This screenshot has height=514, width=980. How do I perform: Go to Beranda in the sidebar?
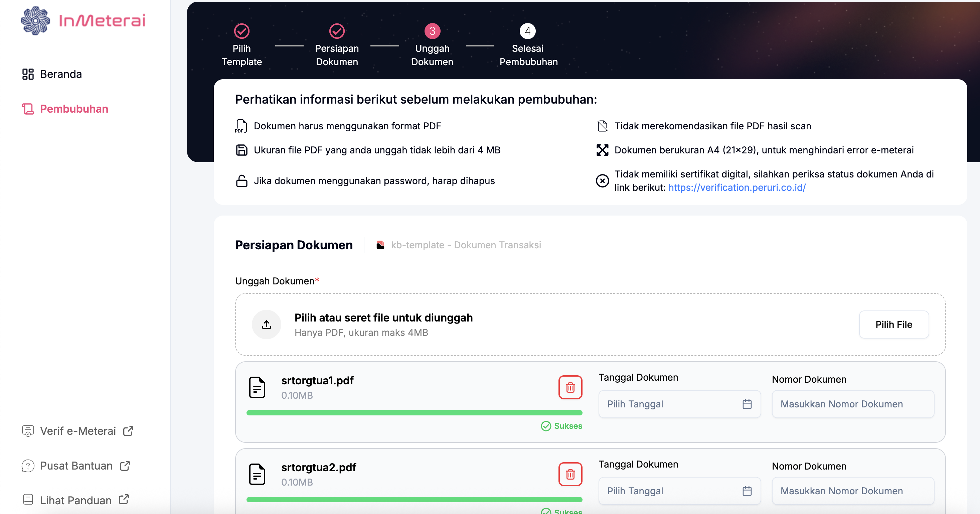(x=61, y=74)
